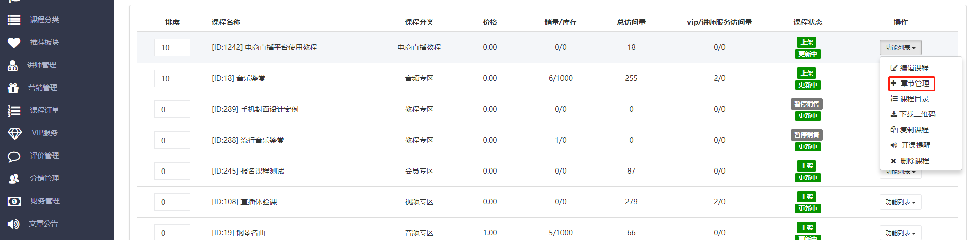Click the diamond icon for VIP服务

pos(14,133)
